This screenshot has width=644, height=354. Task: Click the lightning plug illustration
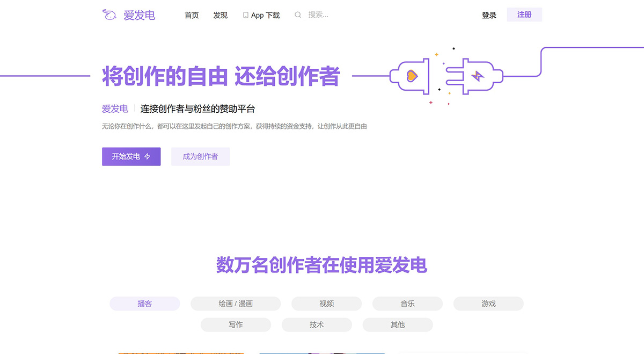coord(475,75)
